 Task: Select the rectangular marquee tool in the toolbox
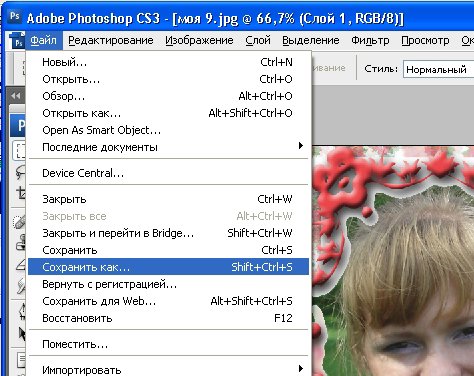(20, 151)
